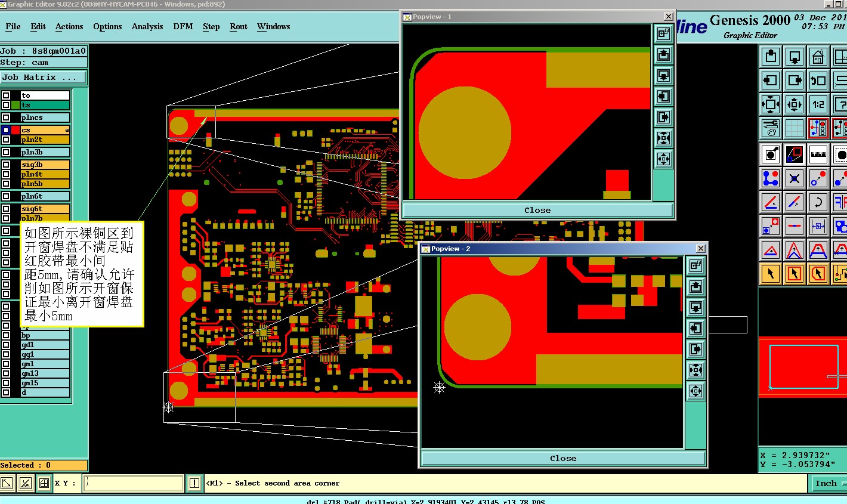Select the blue-to-red point move tool
Image resolution: width=847 pixels, height=504 pixels.
click(x=818, y=178)
